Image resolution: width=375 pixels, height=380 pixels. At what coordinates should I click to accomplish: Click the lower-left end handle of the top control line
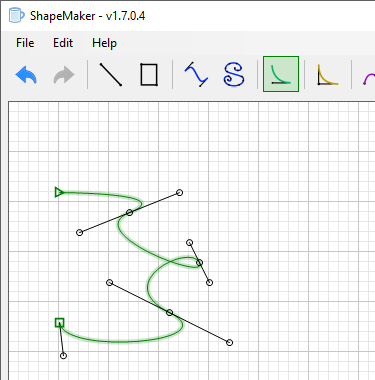pos(79,232)
